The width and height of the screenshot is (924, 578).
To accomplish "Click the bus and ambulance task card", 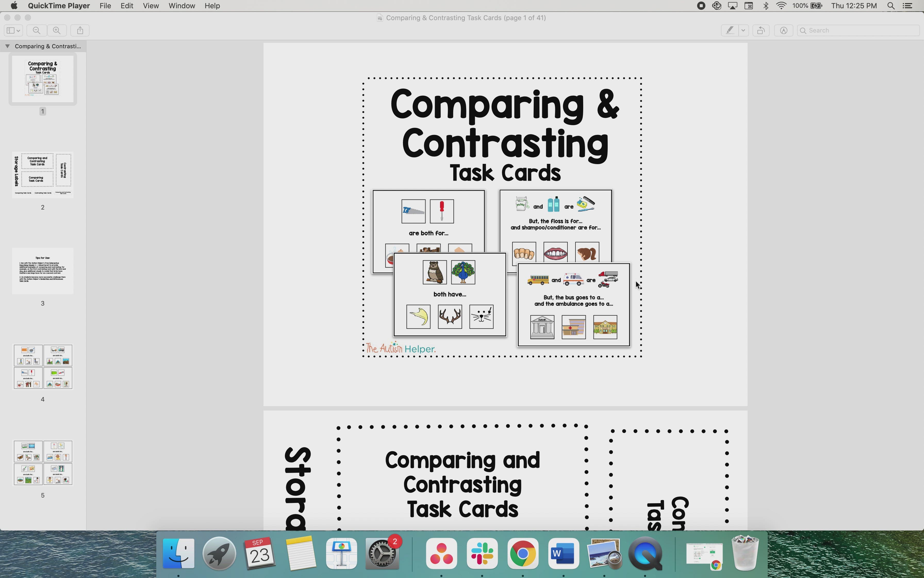I will 573,305.
